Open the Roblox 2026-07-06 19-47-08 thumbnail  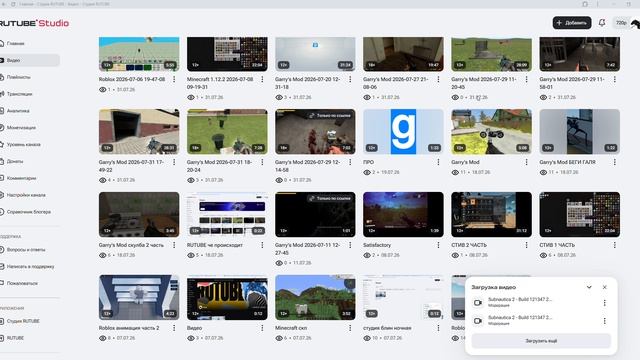pos(139,54)
